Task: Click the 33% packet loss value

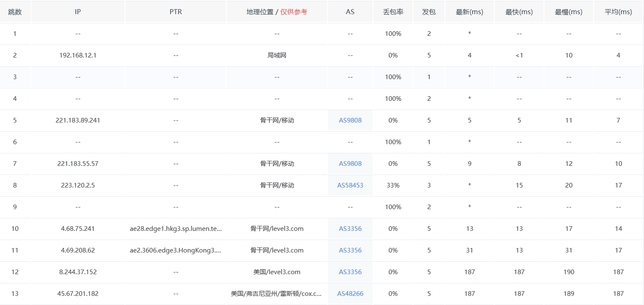Action: [393, 185]
